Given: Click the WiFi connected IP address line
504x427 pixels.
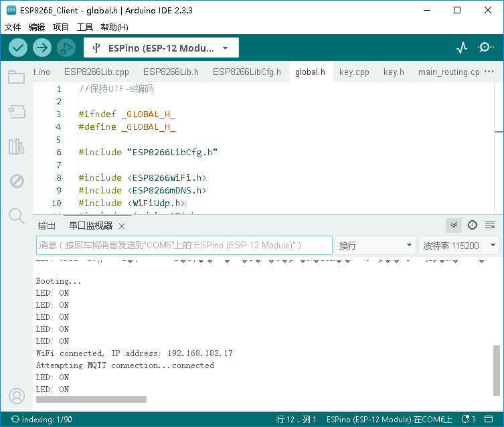Looking at the screenshot, I should pyautogui.click(x=135, y=353).
